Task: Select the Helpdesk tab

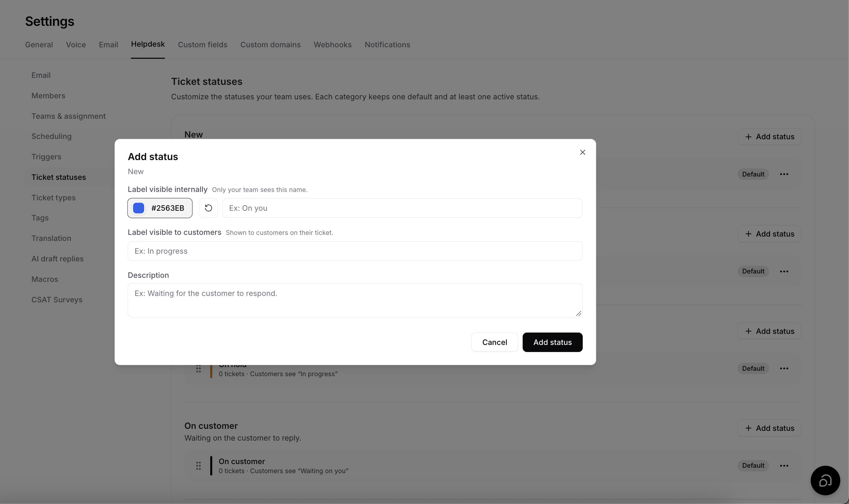Action: [148, 44]
